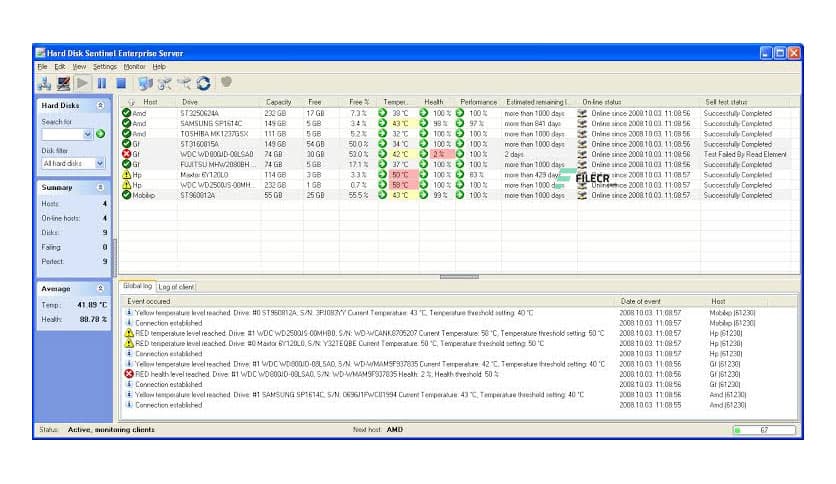Select the TOSHIBA MK1237GSX drive row
This screenshot has height=484, width=836.
coord(459,134)
